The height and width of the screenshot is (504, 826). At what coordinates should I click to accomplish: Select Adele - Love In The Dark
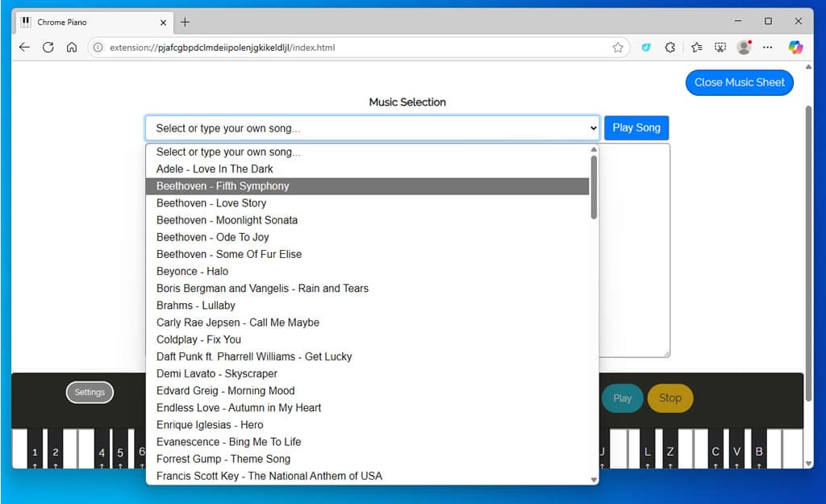(x=367, y=169)
